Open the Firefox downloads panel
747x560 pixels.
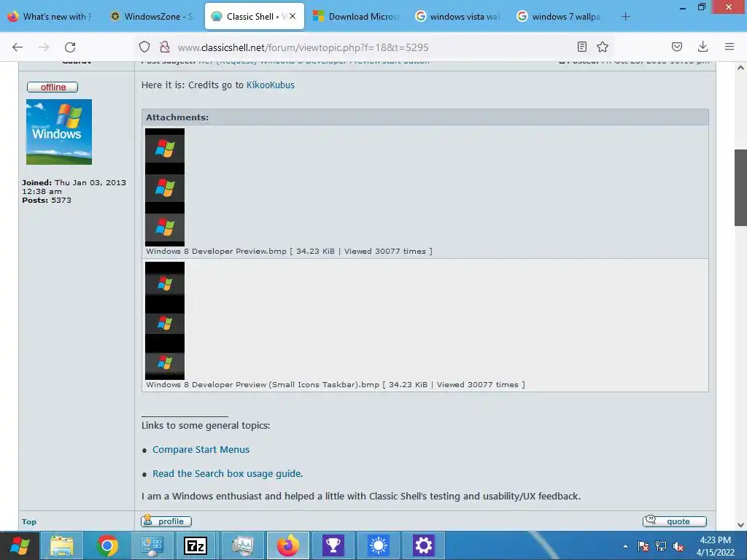tap(703, 47)
